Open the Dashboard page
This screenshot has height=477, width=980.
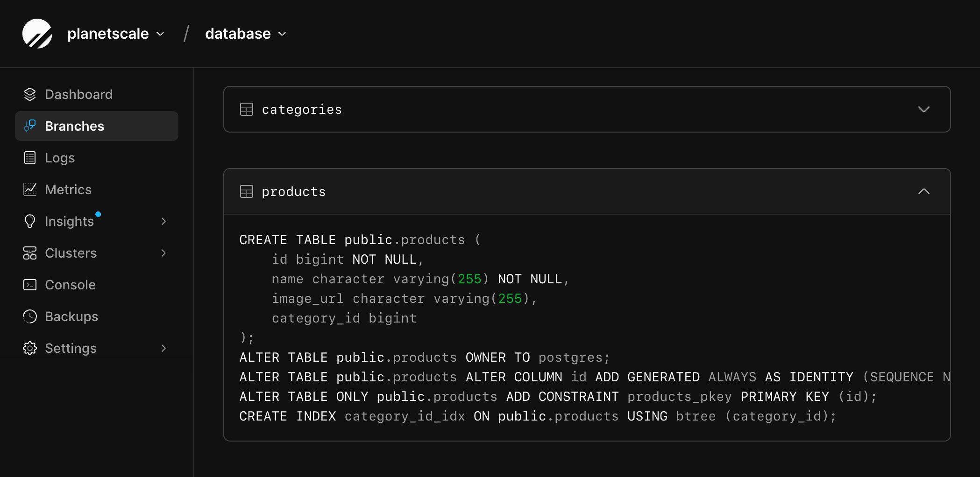[97, 94]
